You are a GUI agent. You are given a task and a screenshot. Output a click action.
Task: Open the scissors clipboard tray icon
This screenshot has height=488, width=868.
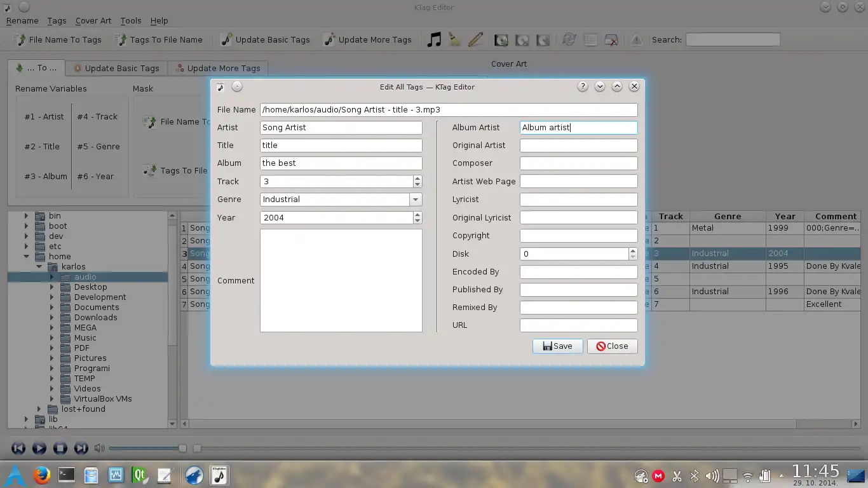tap(677, 475)
